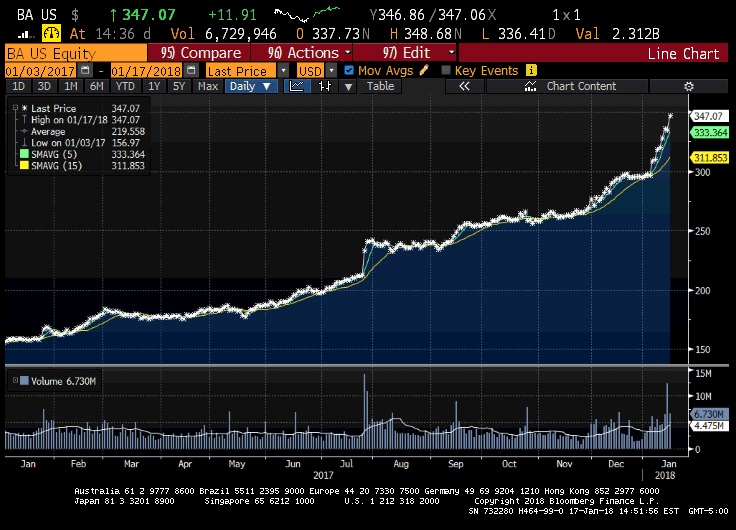Open the chart type dropdown arrow
The width and height of the screenshot is (736, 530).
tap(348, 86)
